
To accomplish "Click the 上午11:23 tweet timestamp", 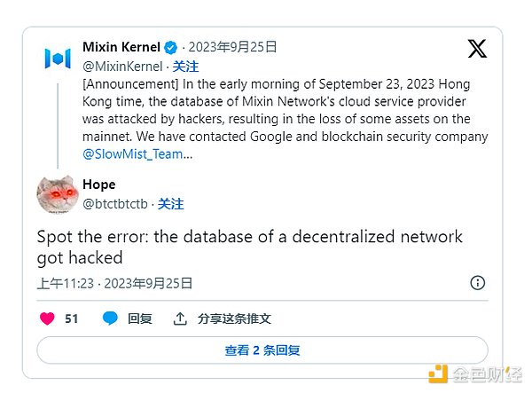I will click(x=65, y=284).
